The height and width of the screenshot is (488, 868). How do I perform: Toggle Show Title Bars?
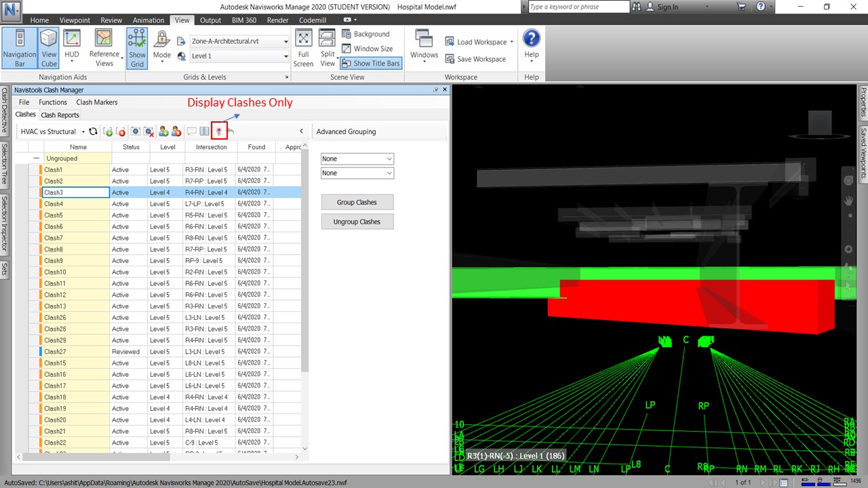(371, 63)
